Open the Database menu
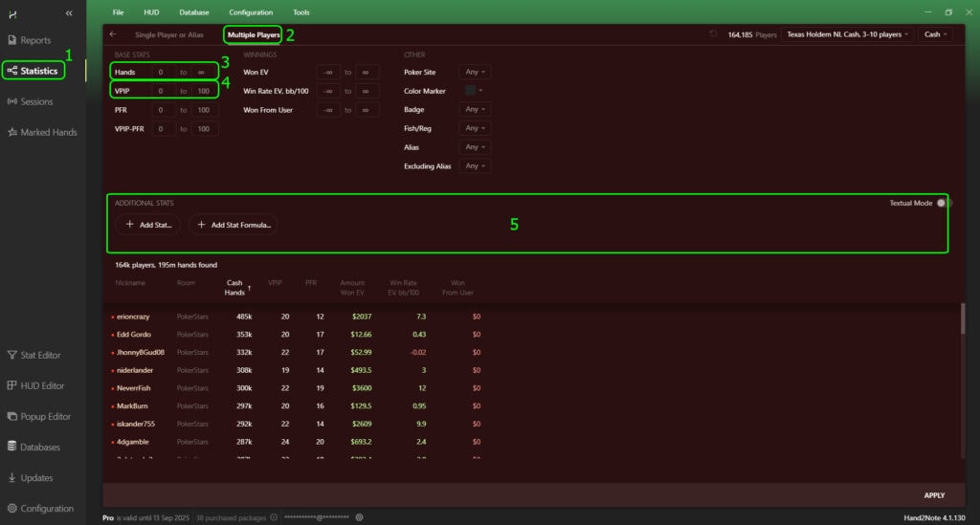Screen dimensions: 980x525 [194, 12]
